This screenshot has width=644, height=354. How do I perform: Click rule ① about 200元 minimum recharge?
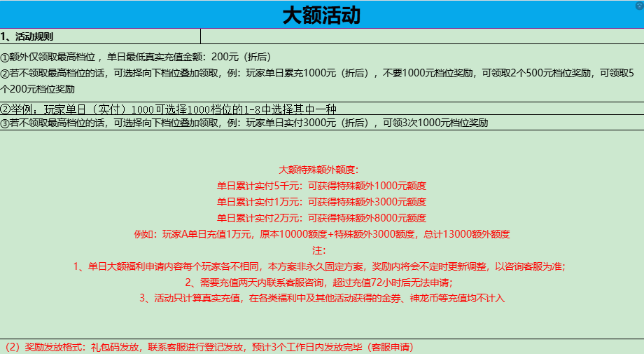point(136,57)
